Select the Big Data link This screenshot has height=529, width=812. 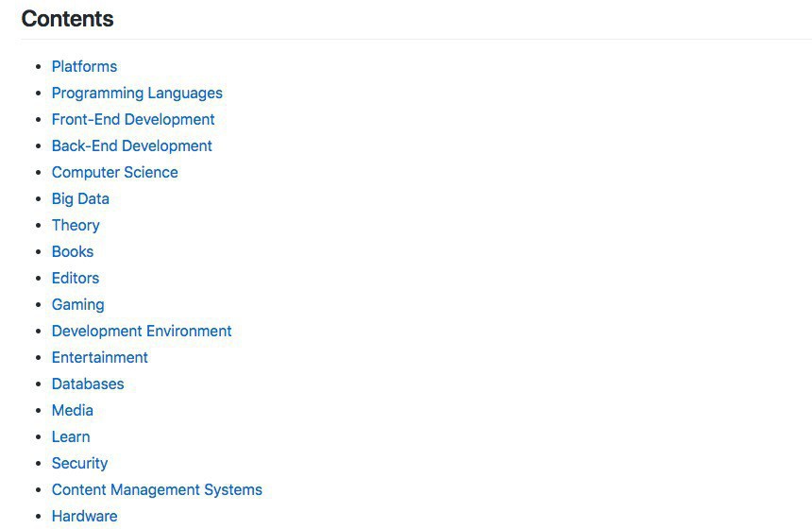(80, 198)
